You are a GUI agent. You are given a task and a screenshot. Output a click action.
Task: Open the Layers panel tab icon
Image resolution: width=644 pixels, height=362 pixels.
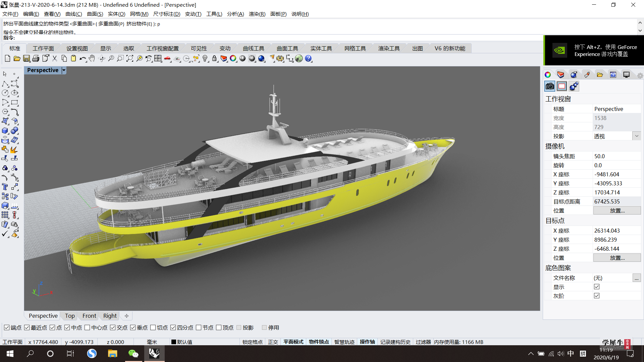coord(560,75)
